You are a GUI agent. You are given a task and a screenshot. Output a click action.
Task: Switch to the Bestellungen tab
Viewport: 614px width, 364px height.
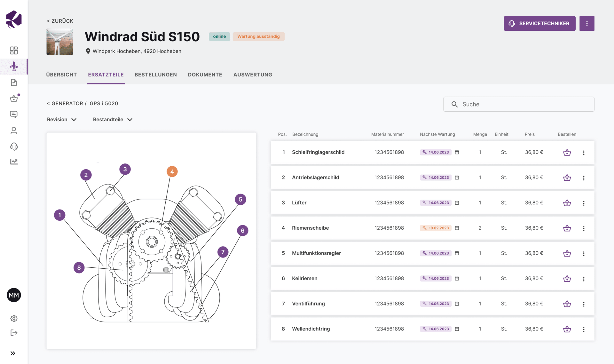pos(155,74)
